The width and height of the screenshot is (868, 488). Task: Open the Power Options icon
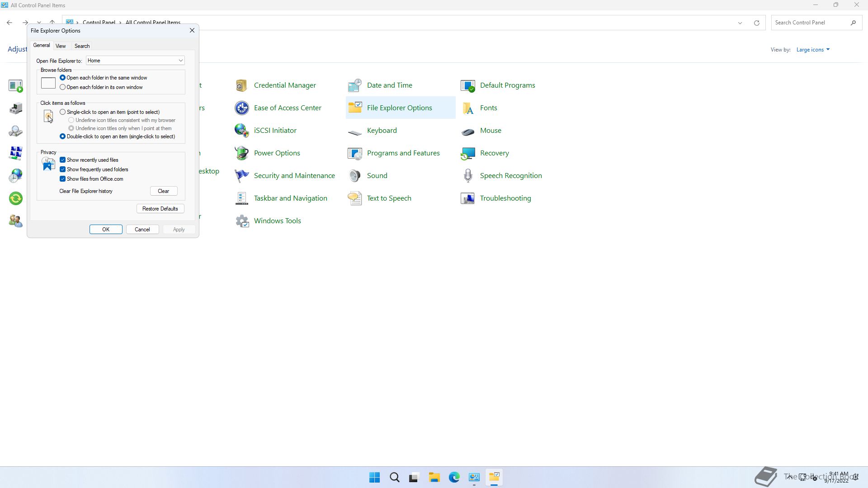[x=241, y=153]
